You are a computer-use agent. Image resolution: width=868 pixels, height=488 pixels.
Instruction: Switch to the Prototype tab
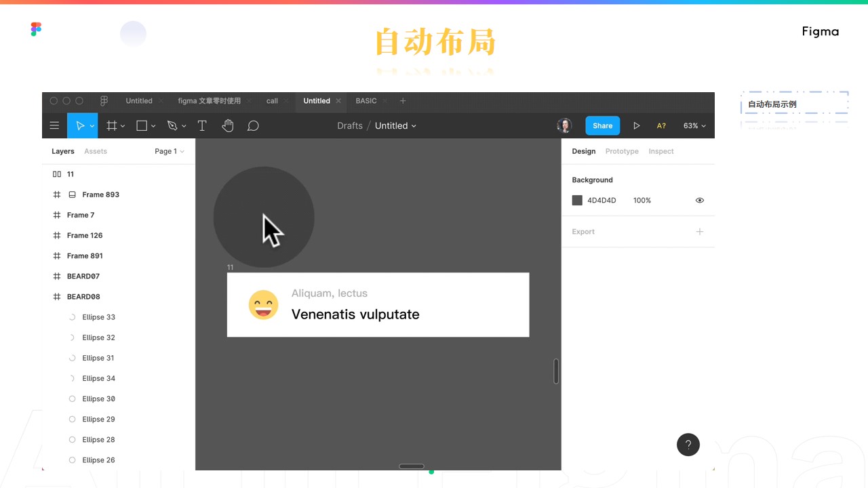click(x=621, y=151)
